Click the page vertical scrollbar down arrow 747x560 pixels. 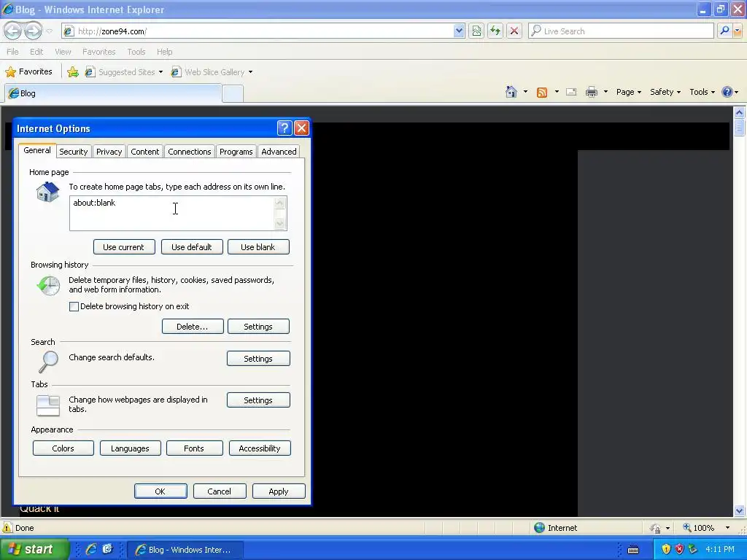coord(740,511)
